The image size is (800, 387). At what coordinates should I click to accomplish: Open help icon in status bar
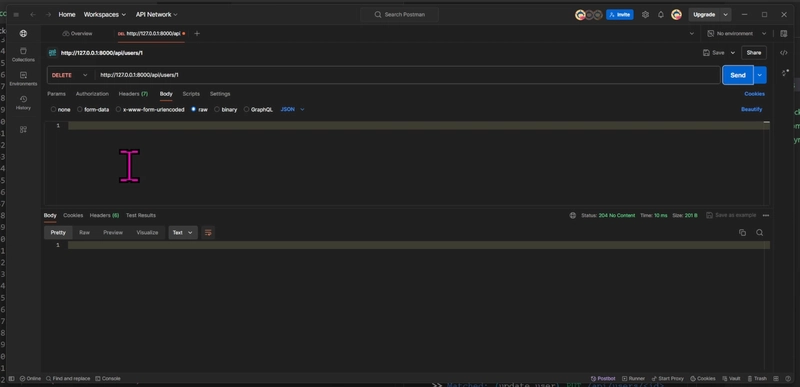coord(788,379)
